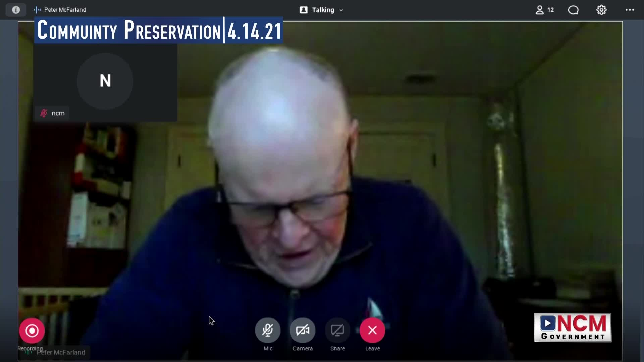
Task: Toggle the Camera on/off button
Action: [x=303, y=330]
